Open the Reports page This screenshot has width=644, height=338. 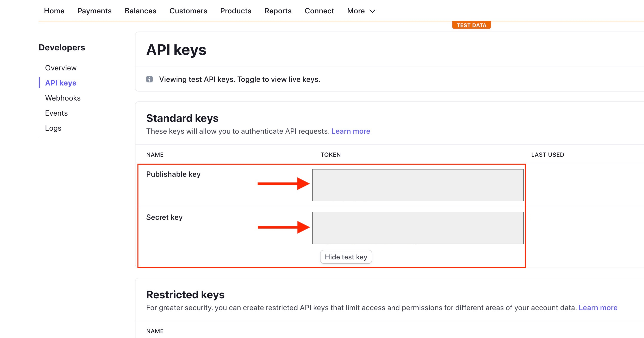[278, 11]
